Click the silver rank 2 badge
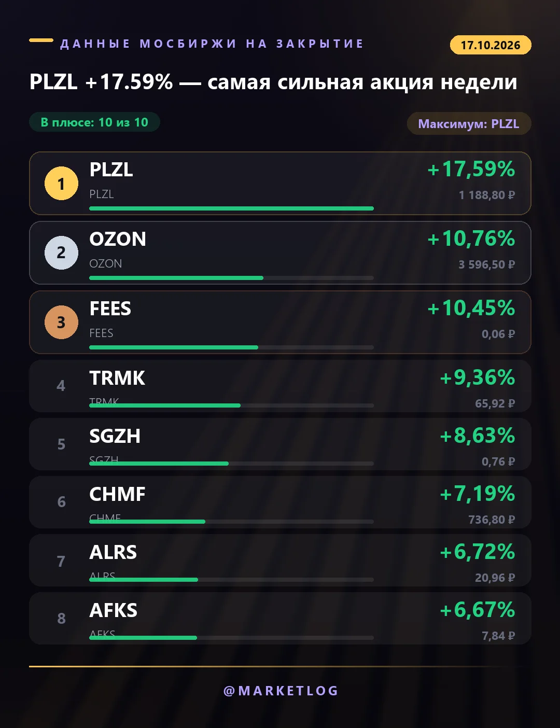The height and width of the screenshot is (728, 560). 61,253
